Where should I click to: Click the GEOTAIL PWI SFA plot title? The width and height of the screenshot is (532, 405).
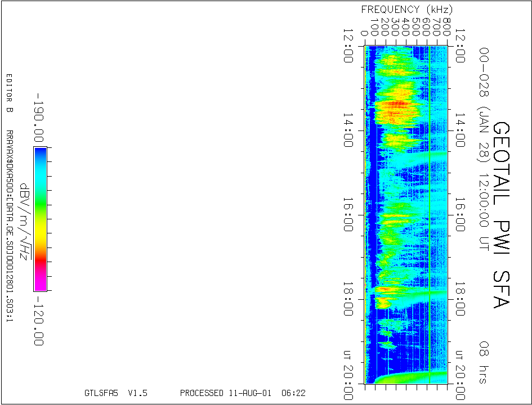500,215
